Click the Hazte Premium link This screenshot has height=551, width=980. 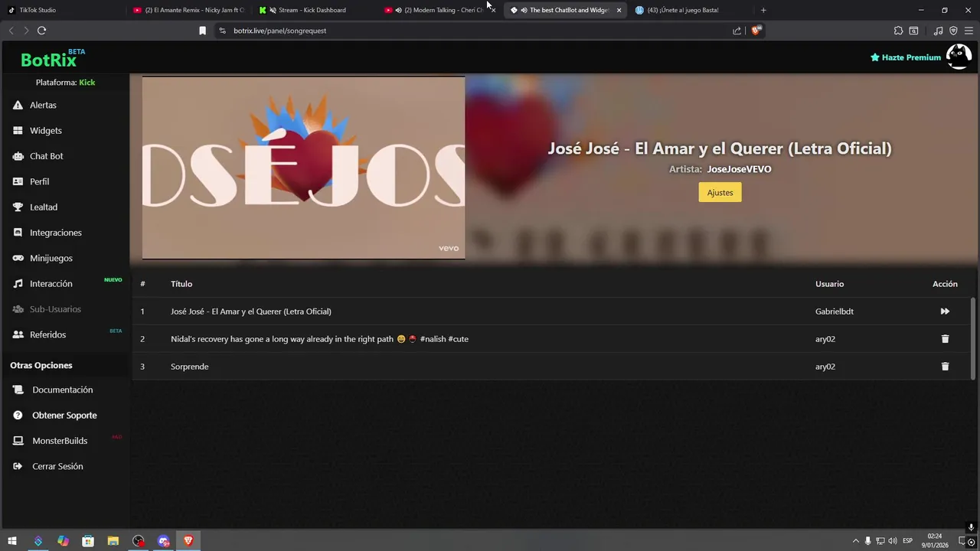pyautogui.click(x=906, y=57)
